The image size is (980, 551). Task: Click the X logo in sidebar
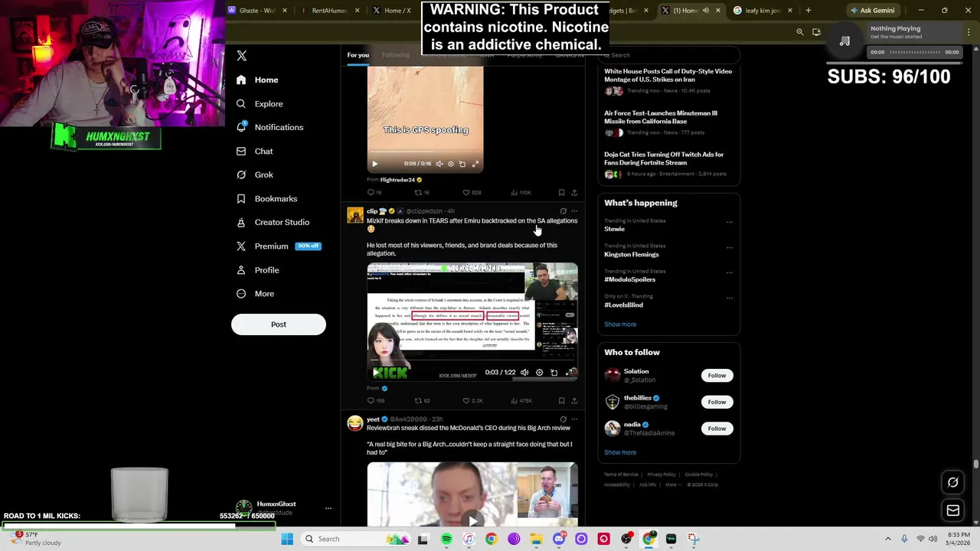pos(241,56)
